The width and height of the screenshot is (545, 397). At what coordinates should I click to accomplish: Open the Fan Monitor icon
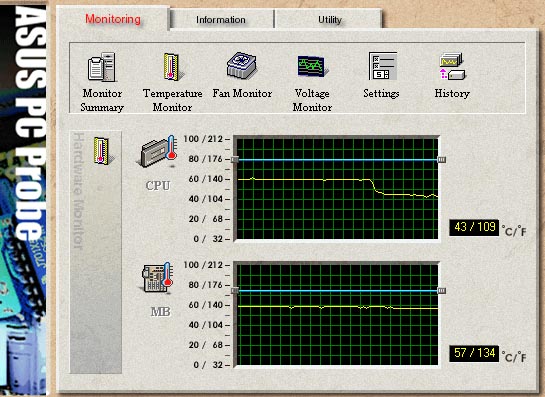(x=242, y=65)
